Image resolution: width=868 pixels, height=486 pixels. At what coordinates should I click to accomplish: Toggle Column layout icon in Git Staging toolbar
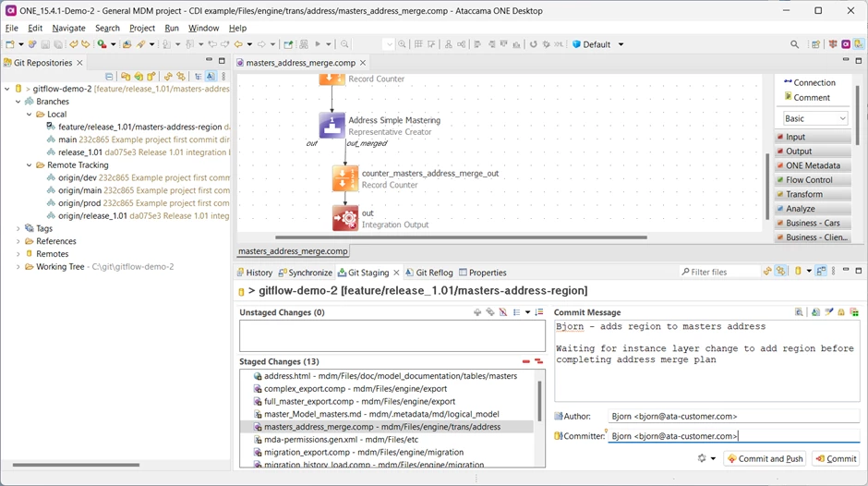point(821,271)
